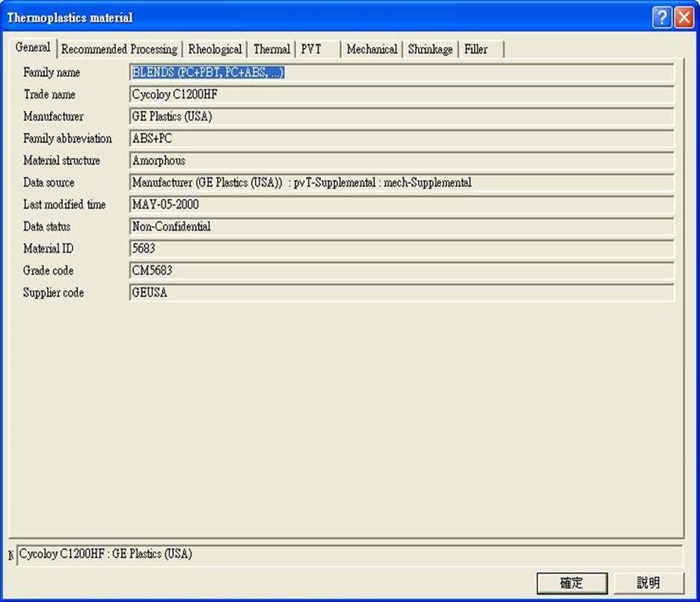Click the Supplier code field GEUSA
Image resolution: width=700 pixels, height=602 pixels.
402,292
